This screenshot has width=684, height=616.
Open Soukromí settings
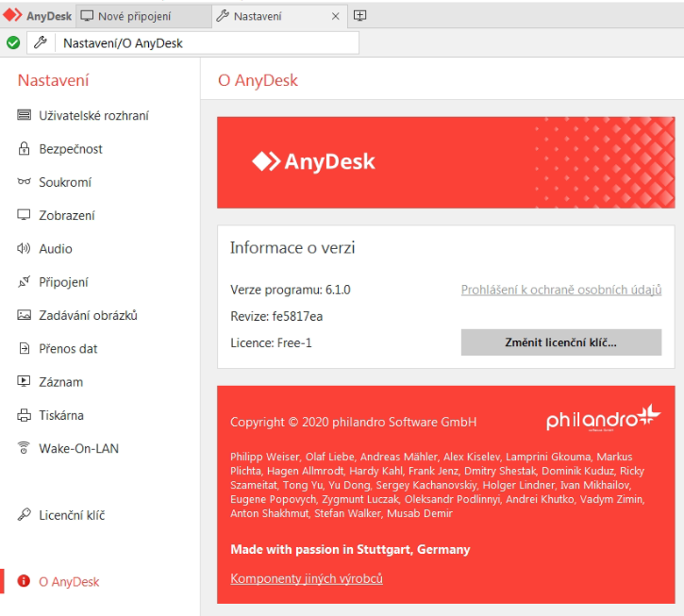65,182
